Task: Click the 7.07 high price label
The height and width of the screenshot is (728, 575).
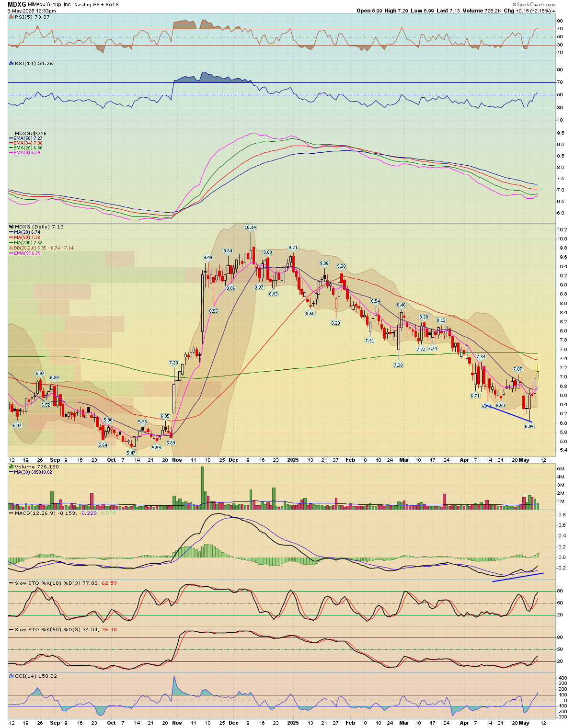Action: tap(517, 369)
